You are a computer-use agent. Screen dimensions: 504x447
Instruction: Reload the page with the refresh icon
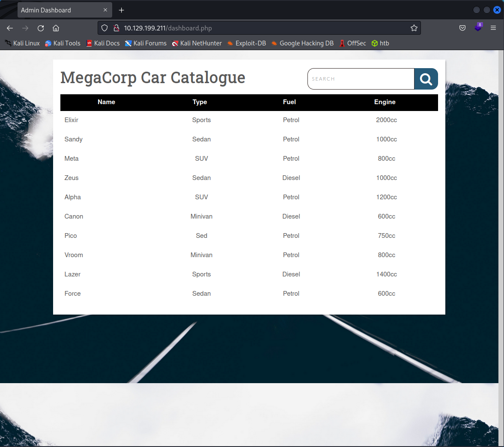pos(41,28)
